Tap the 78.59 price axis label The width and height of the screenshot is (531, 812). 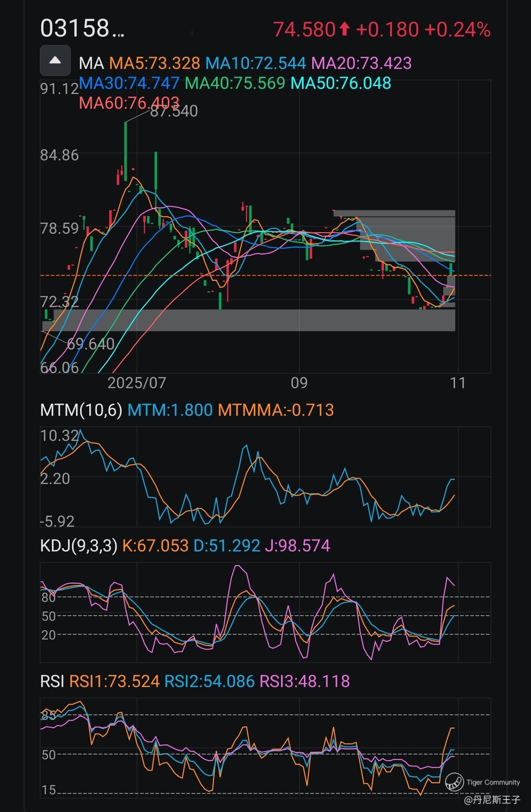59,229
